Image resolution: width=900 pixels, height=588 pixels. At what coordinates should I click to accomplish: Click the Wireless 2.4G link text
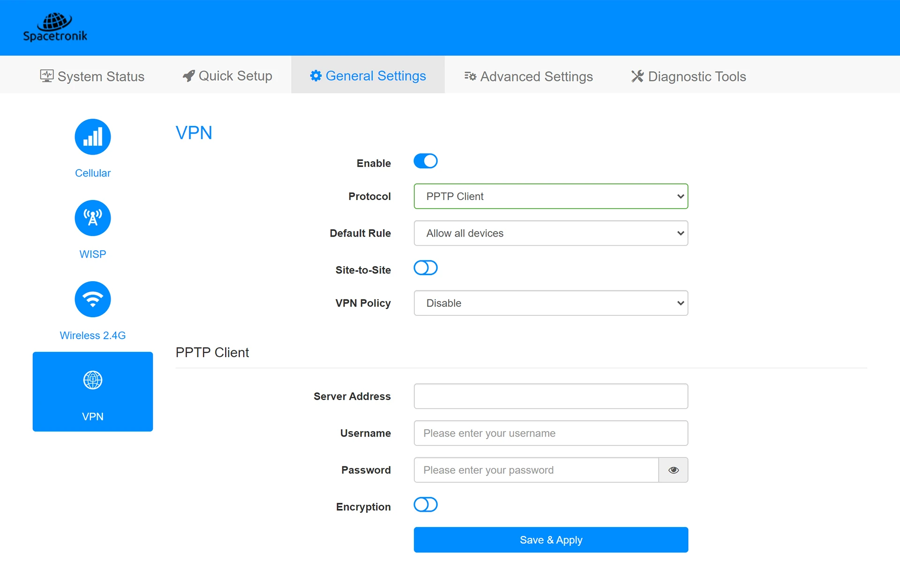click(x=93, y=335)
